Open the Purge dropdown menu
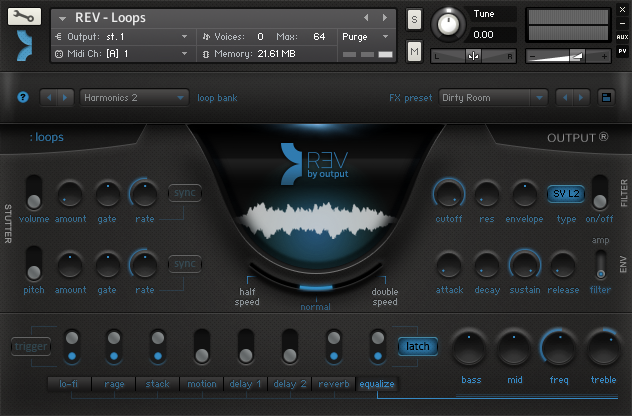 click(x=366, y=37)
